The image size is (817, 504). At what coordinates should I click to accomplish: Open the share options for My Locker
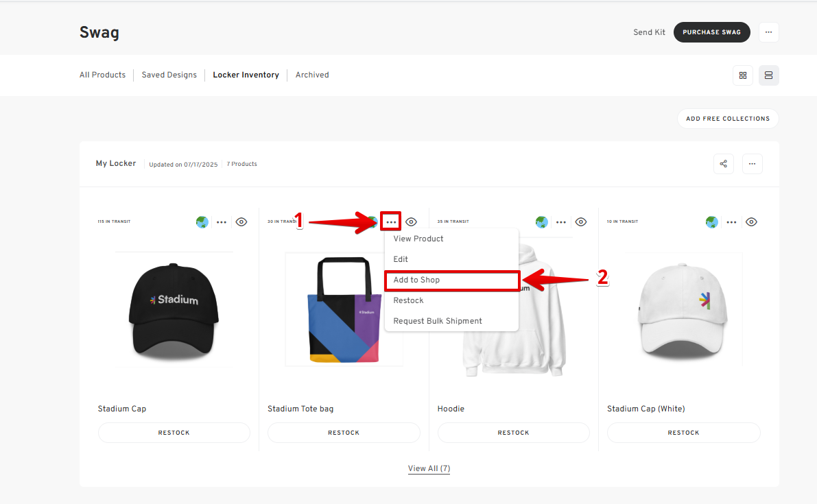[x=723, y=163]
